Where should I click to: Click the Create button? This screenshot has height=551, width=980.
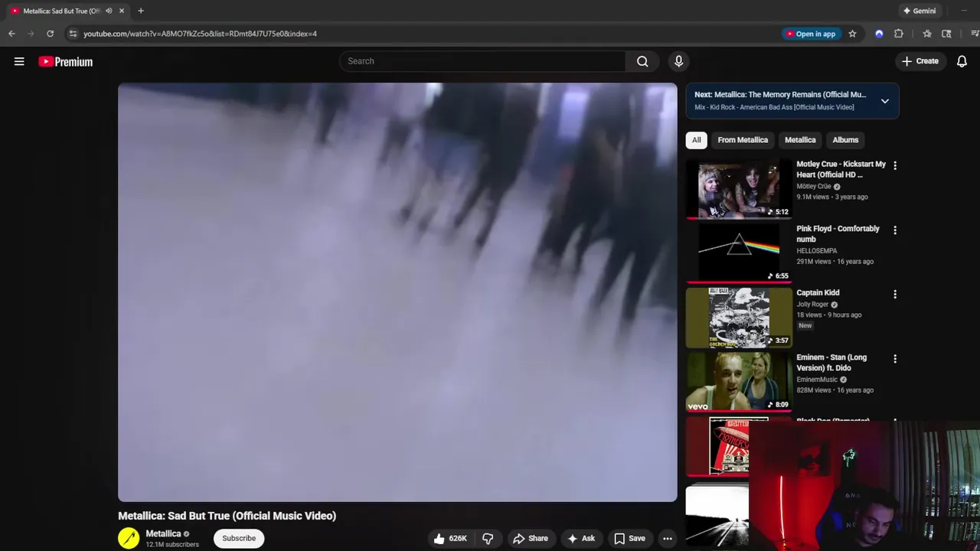click(920, 61)
